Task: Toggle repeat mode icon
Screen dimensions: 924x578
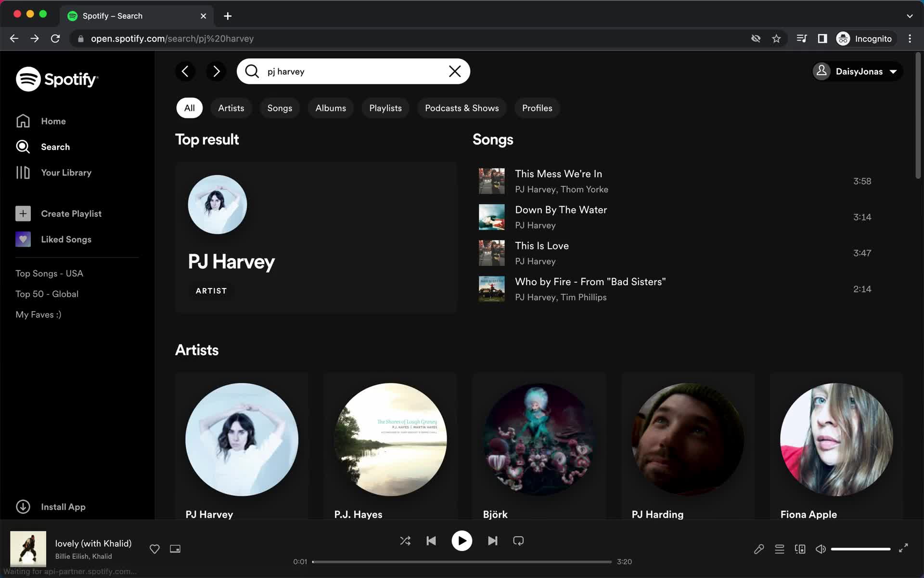Action: tap(518, 541)
